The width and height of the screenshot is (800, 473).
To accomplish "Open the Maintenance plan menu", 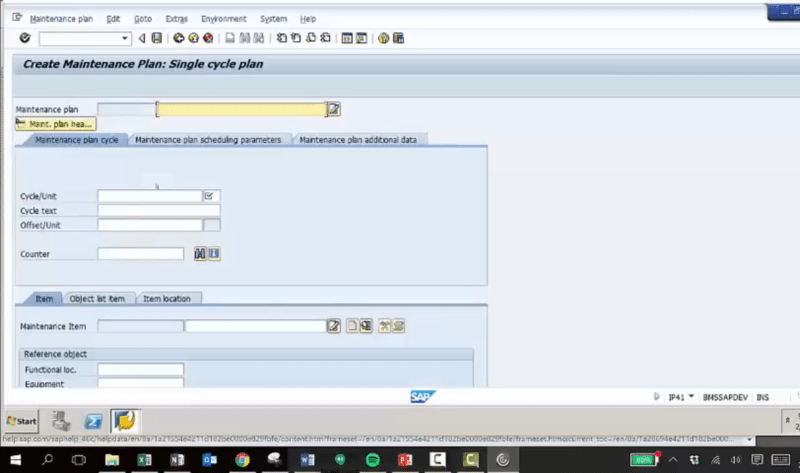I will (61, 19).
